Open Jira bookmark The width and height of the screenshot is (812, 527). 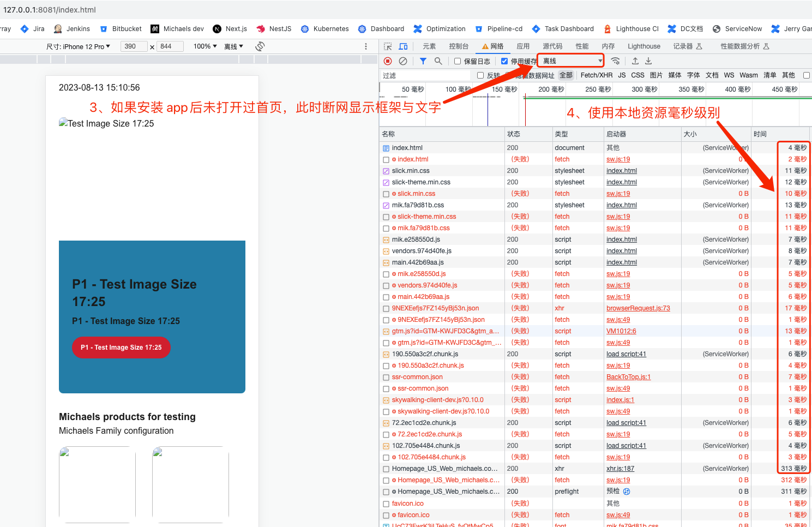33,29
